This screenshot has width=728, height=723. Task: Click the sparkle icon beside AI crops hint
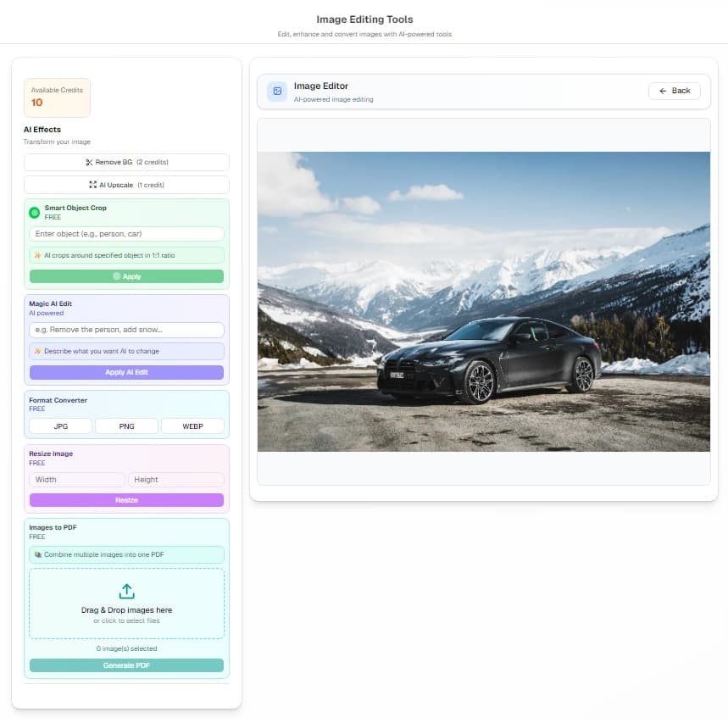(37, 255)
